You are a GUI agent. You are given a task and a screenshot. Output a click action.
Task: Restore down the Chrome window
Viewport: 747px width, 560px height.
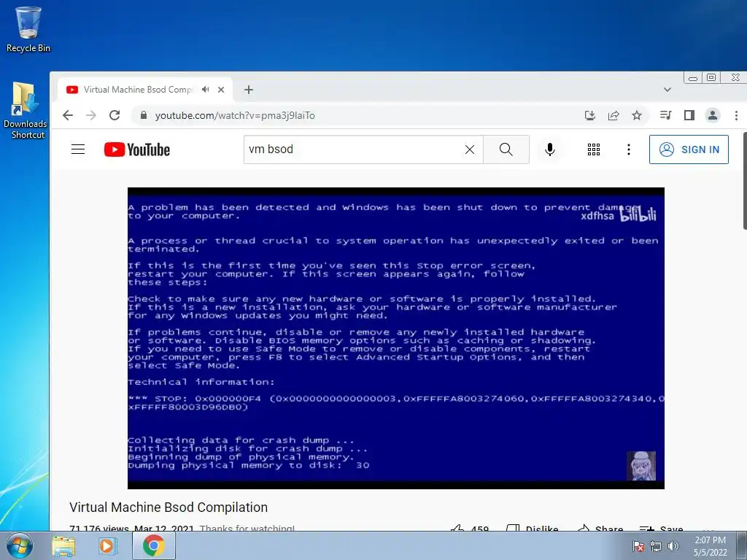[711, 77]
